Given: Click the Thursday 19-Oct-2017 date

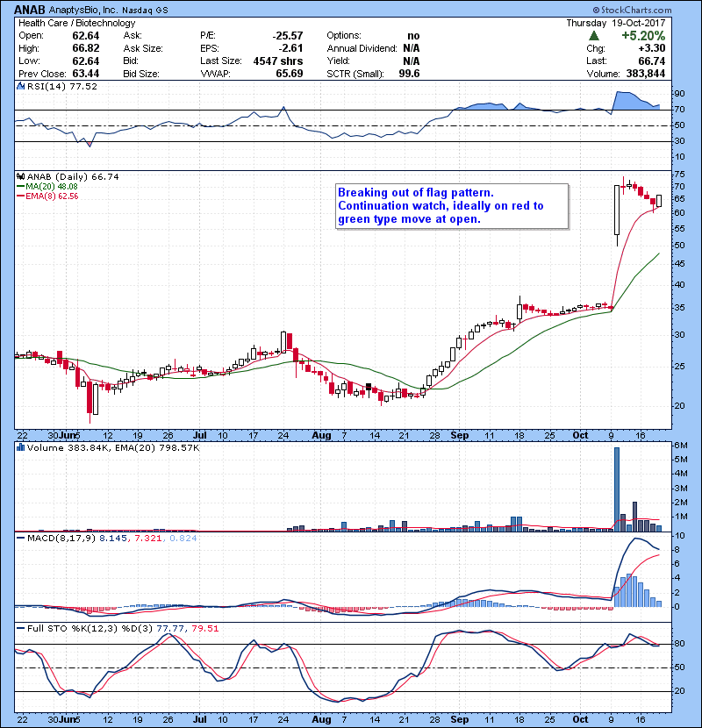Looking at the screenshot, I should pos(616,23).
